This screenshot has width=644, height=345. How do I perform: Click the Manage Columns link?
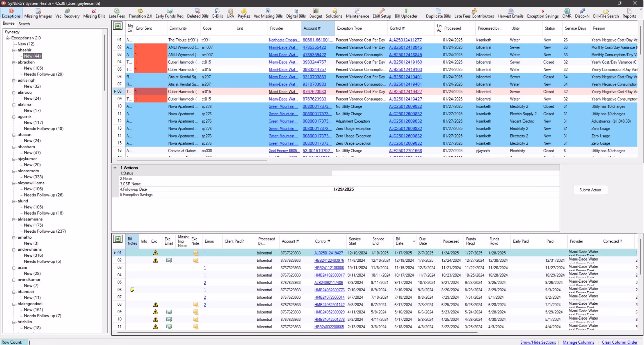click(578, 342)
